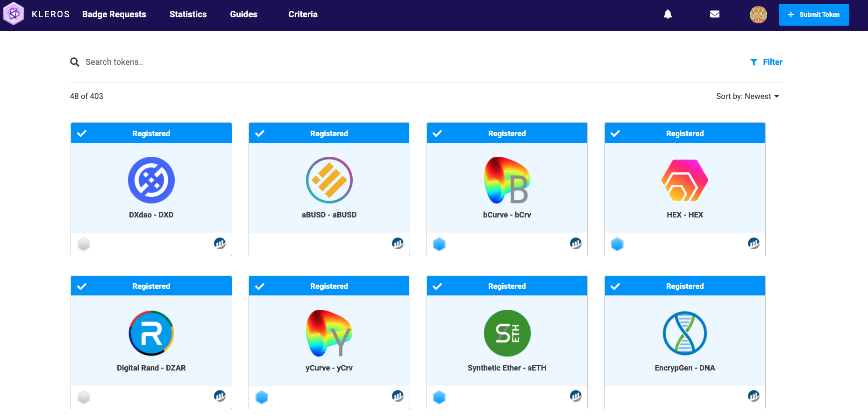
Task: Select the "Digital Rand - DZAR" token name
Action: (151, 368)
